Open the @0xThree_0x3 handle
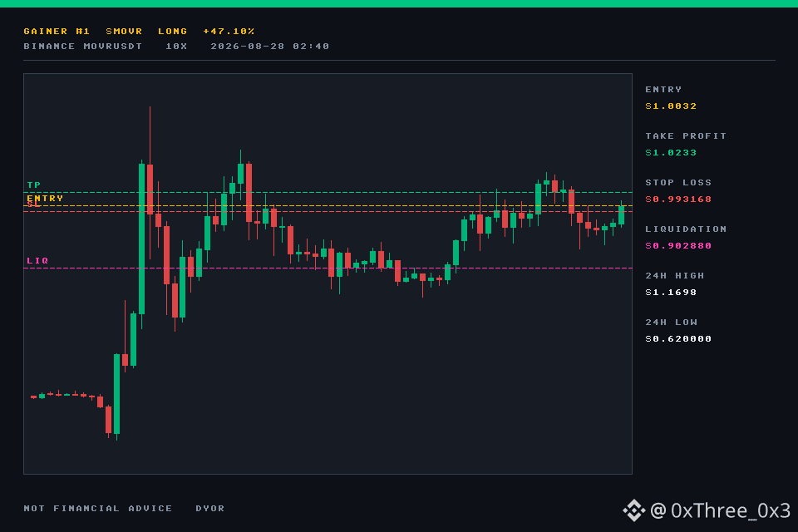The image size is (798, 532). (x=721, y=510)
